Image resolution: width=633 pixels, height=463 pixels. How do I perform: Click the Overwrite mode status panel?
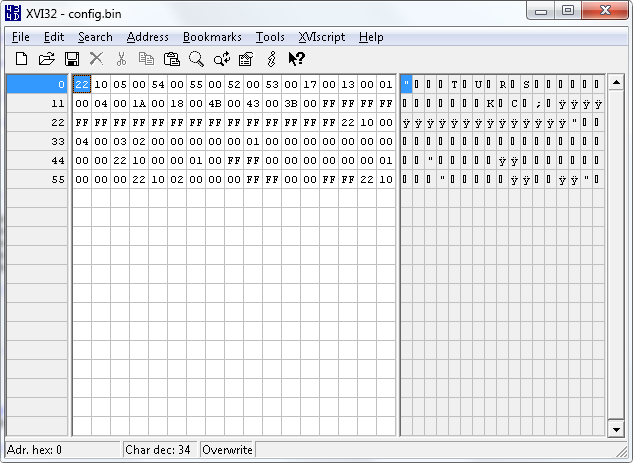226,450
